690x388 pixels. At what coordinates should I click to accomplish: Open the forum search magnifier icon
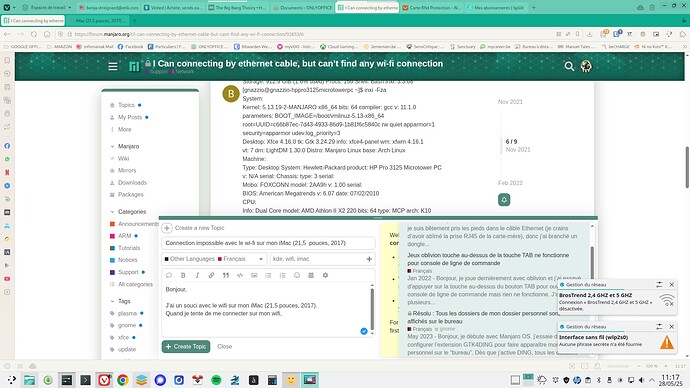[x=569, y=66]
